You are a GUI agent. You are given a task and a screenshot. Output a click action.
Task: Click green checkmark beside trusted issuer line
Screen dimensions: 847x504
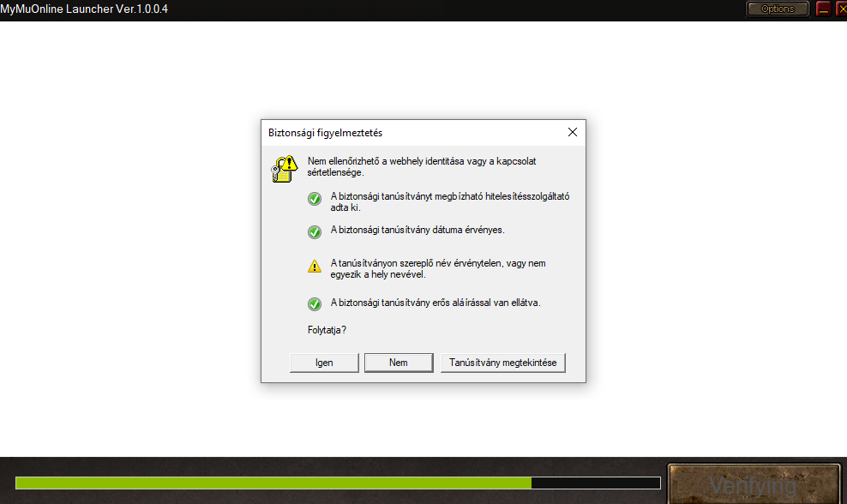pos(315,200)
